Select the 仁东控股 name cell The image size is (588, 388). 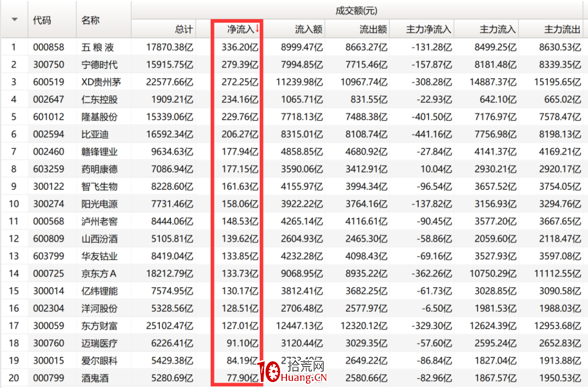point(100,100)
